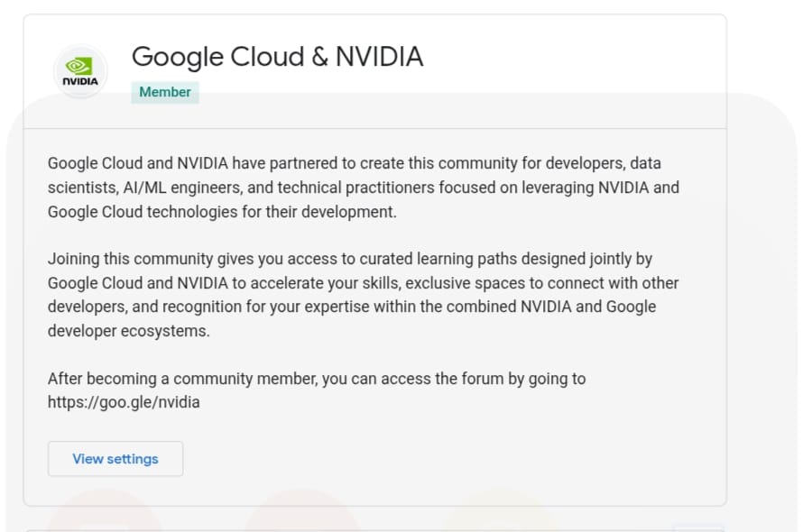Click the NVIDIA logo icon
Viewport: 812px width, 532px height.
click(80, 71)
